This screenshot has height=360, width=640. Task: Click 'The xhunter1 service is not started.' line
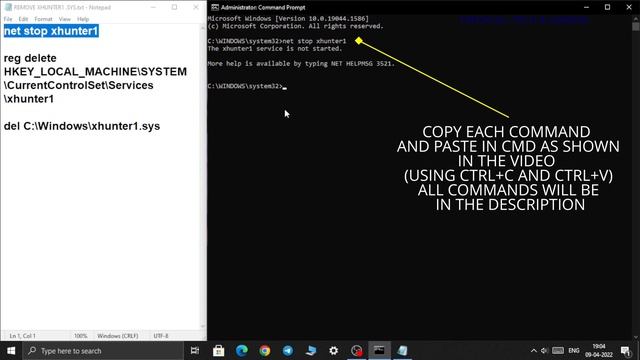(274, 49)
